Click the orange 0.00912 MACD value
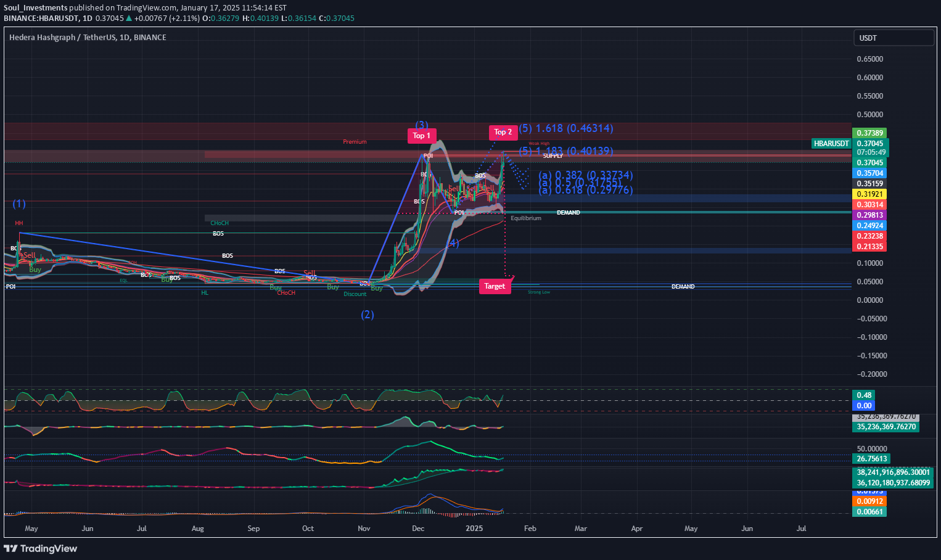Screen dimensions: 941x560 point(869,501)
